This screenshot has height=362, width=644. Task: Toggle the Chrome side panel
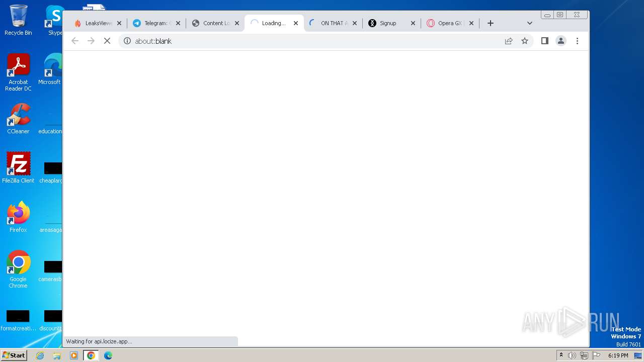(x=545, y=41)
